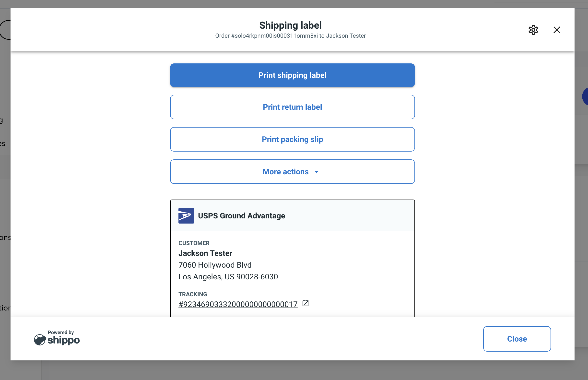Follow tracking number #92346903332000000000000017

[237, 304]
